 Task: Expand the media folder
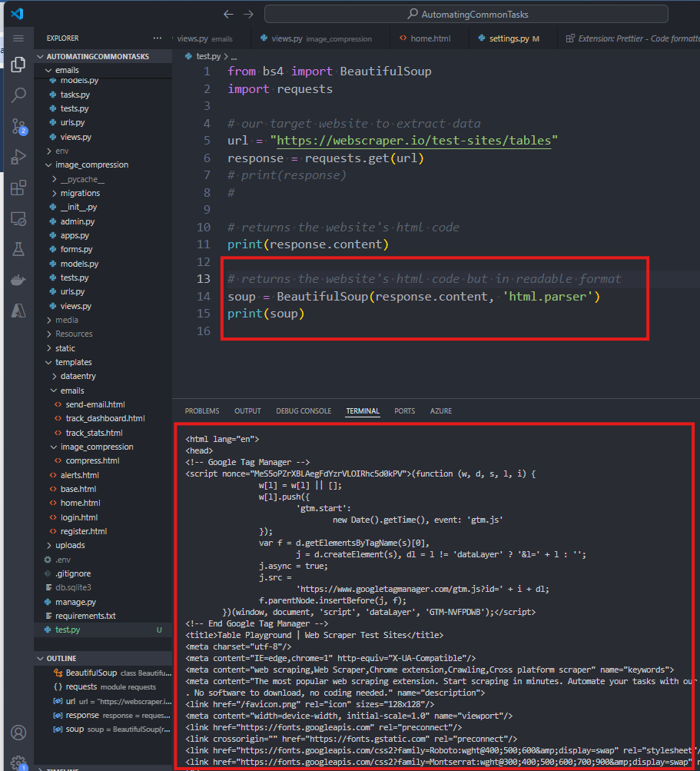tap(103, 320)
